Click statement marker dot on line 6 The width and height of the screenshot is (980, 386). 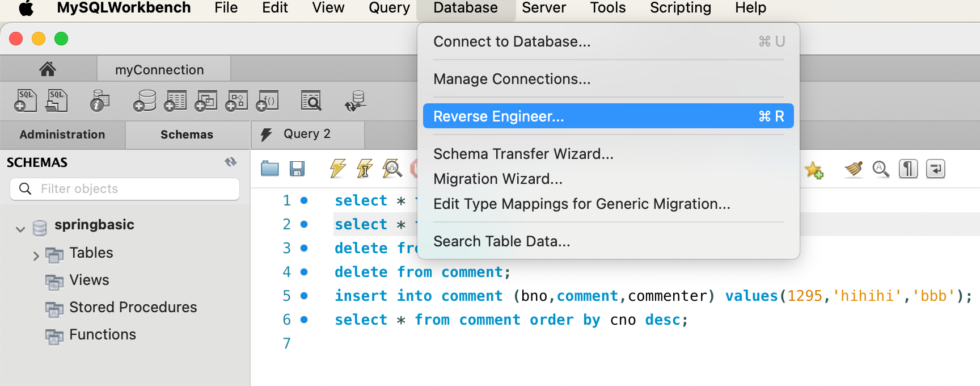(x=304, y=320)
